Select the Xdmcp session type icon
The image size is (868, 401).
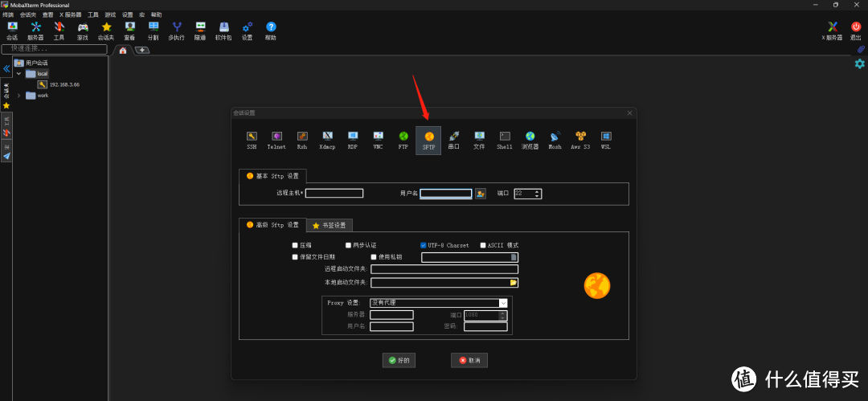click(x=327, y=141)
